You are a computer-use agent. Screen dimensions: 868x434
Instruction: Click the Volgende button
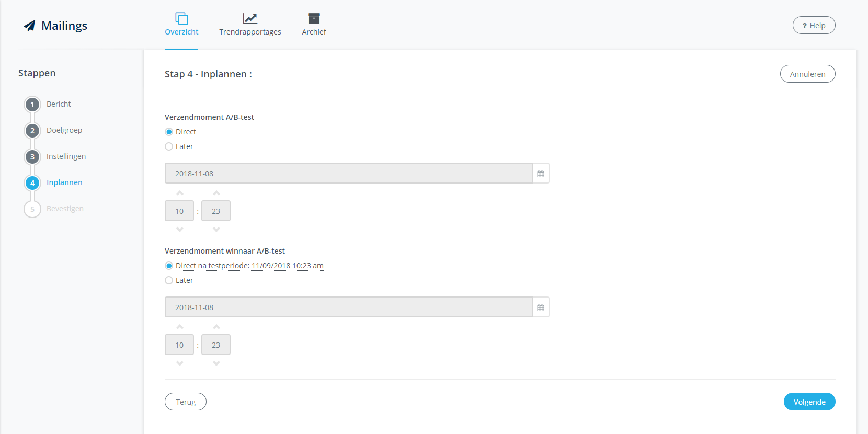(x=809, y=402)
